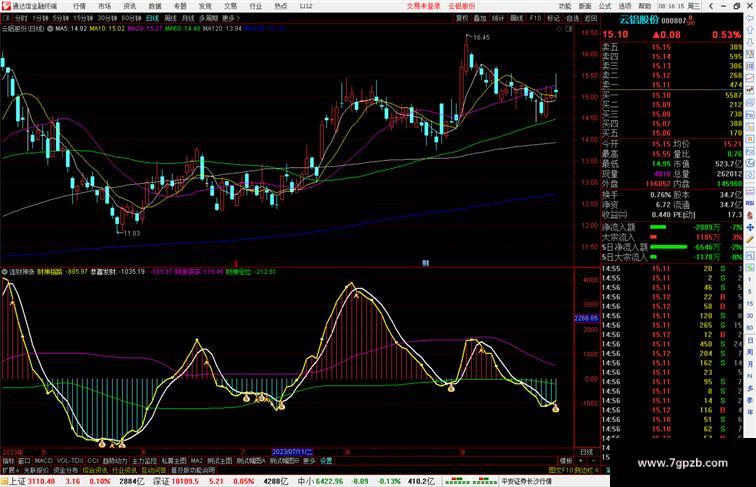Image resolution: width=756 pixels, height=487 pixels.
Task: Click the minus zoom-out button at bottom right
Action: click(x=593, y=461)
